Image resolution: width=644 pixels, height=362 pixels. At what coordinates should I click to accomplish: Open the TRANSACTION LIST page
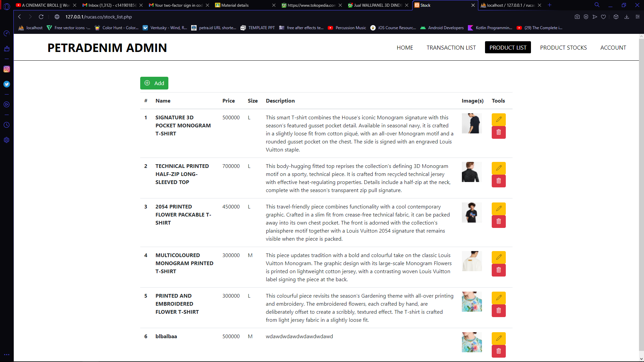coord(451,48)
